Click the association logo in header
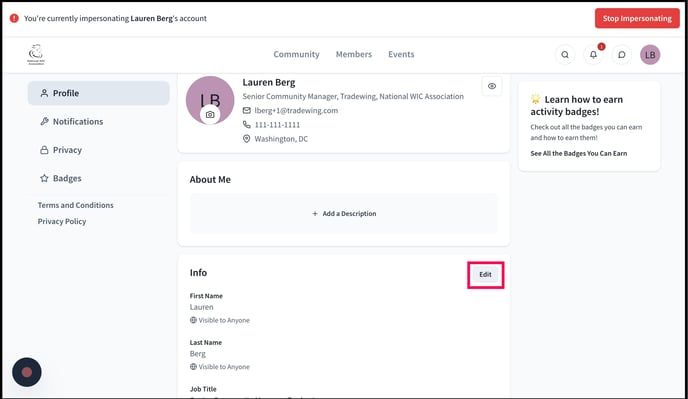The image size is (688, 399). click(36, 54)
